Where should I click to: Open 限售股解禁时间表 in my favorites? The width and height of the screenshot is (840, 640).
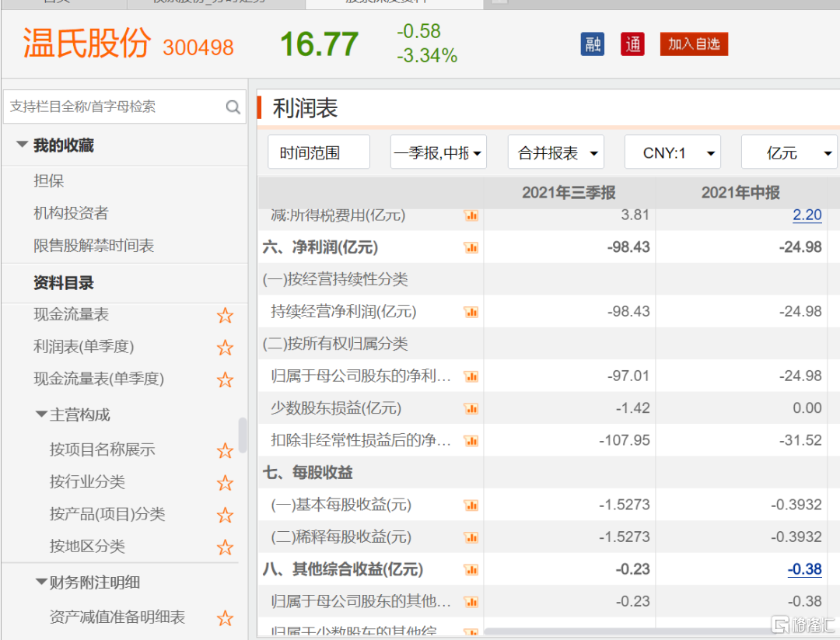[x=94, y=245]
